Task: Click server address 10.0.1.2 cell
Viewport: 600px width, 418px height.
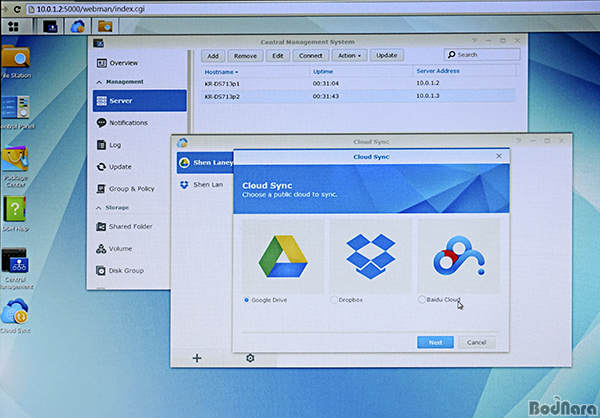Action: 428,83
